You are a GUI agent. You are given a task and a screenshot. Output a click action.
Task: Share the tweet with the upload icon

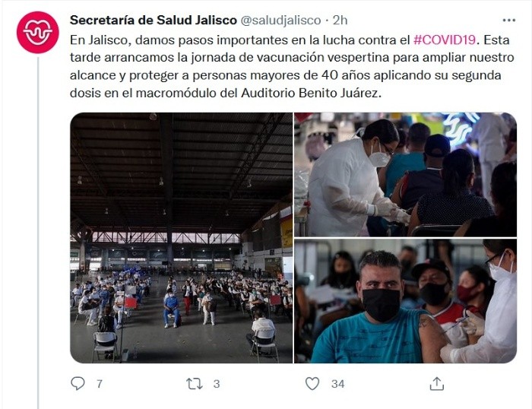point(437,384)
